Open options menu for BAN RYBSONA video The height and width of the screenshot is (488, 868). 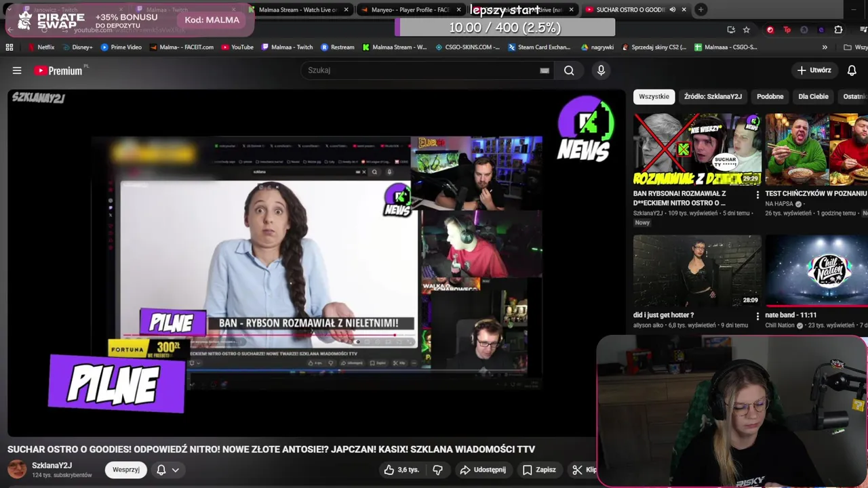[x=757, y=195]
